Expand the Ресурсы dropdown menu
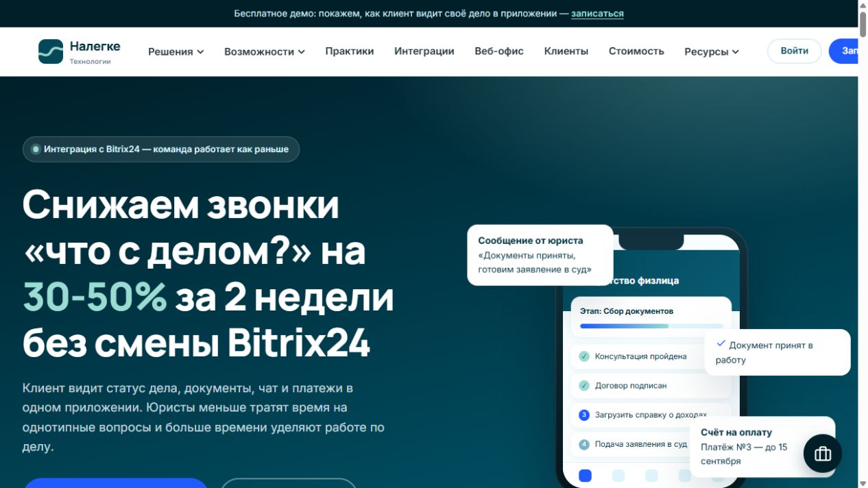The height and width of the screenshot is (488, 868). coord(712,51)
